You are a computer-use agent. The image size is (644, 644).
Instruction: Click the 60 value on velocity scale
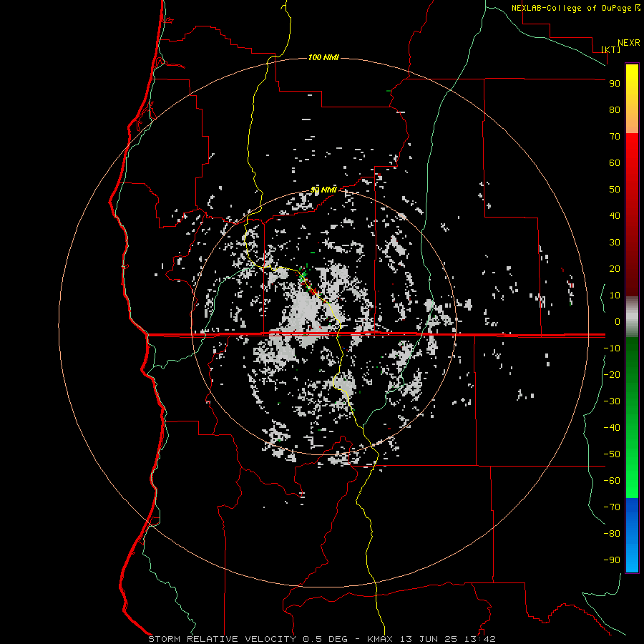tap(615, 163)
